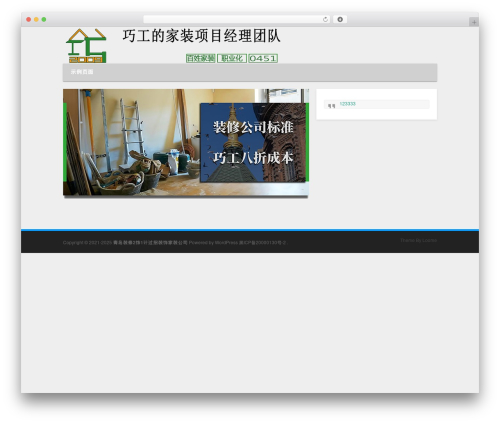Click the Copyright 2021-2025 footer text

click(87, 243)
